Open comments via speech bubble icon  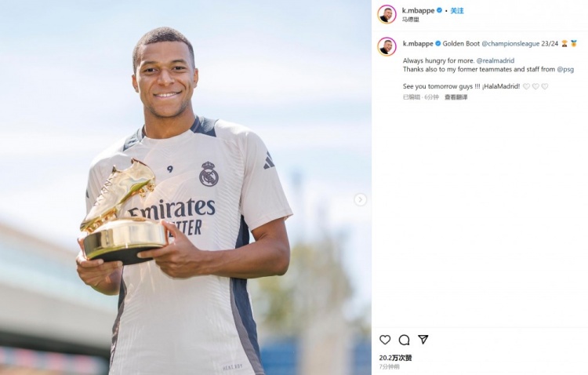[404, 340]
